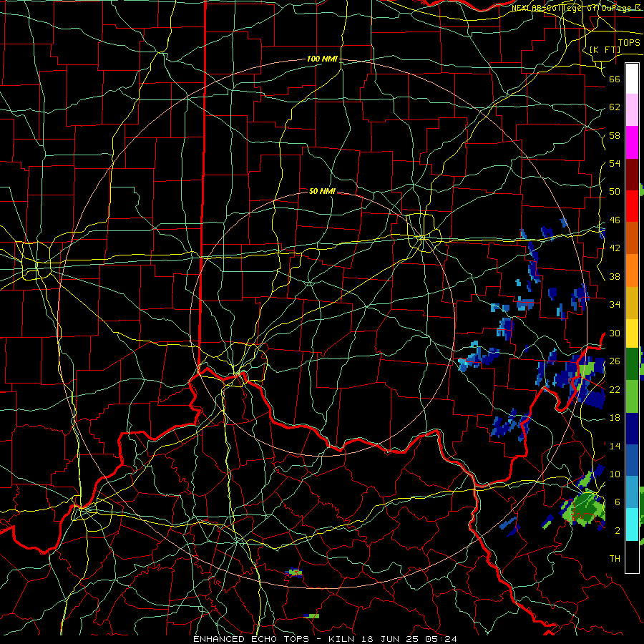Image resolution: width=644 pixels, height=644 pixels.
Task: Click the "ENHANCED ECHO TOPS" title text
Action: point(251,639)
